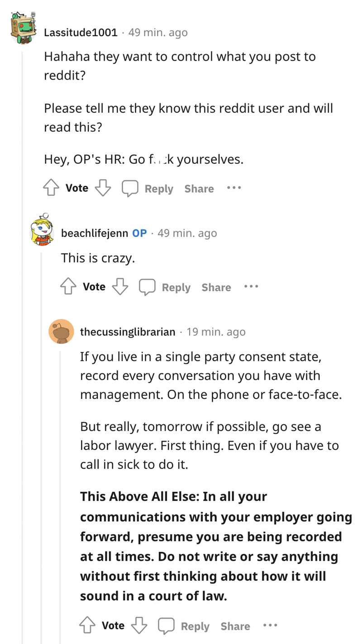Share Lassitude1001's comment
This screenshot has width=362, height=644.
tap(199, 189)
